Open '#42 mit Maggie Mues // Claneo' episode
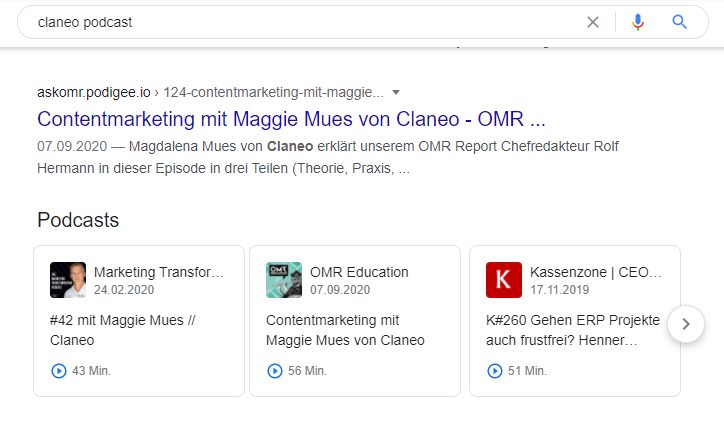Screen dimensions: 724x427 click(x=123, y=330)
